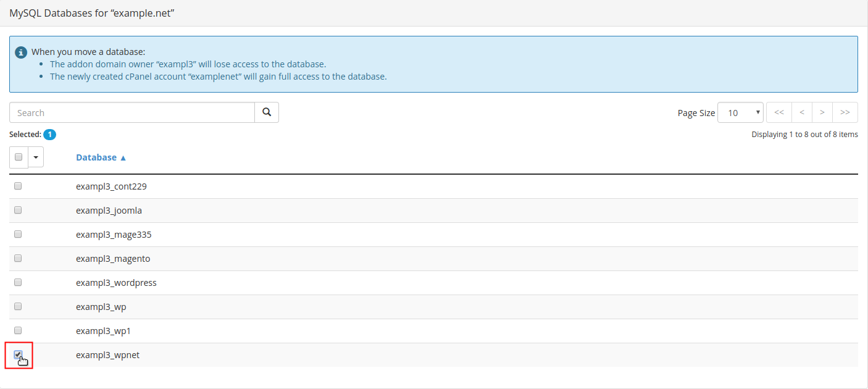
Task: Uncheck the exampl3_wpnet database checkbox
Action: [18, 354]
